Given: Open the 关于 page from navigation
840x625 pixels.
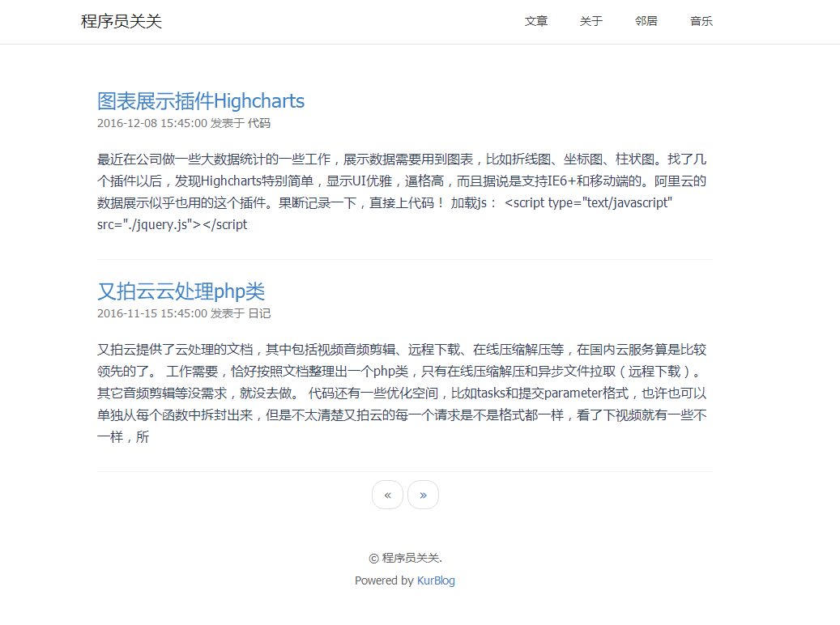Looking at the screenshot, I should click(591, 22).
